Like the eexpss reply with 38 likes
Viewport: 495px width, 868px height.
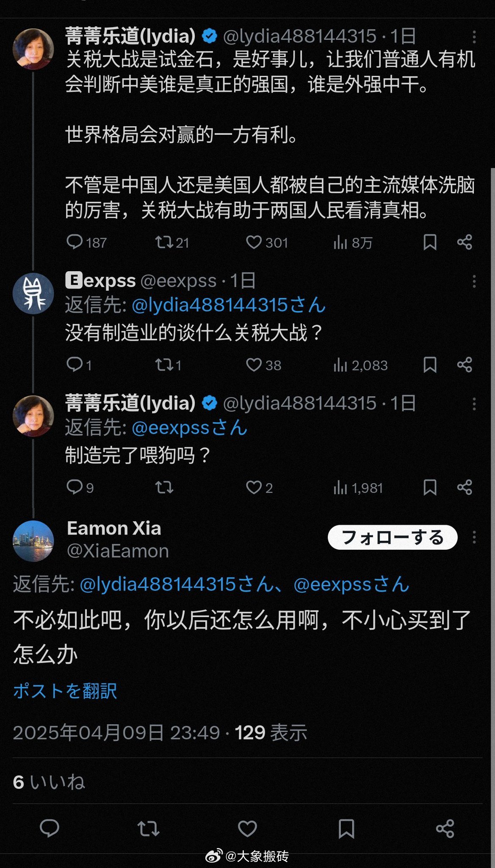coord(254,365)
